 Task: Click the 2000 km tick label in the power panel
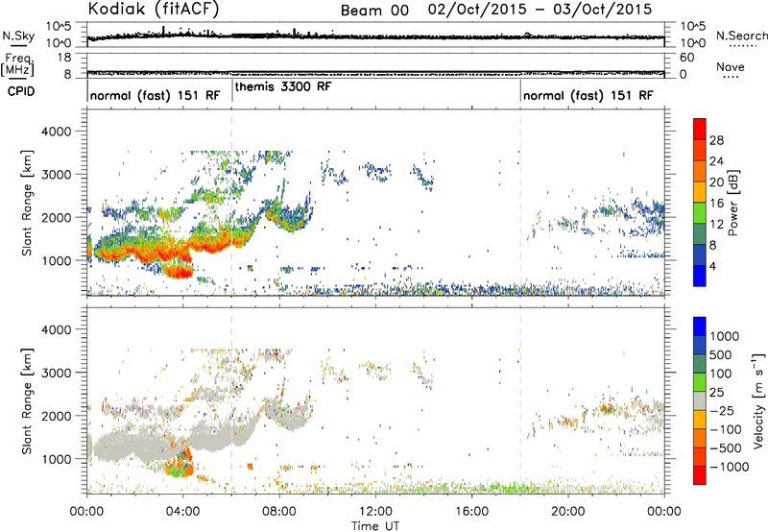point(57,217)
